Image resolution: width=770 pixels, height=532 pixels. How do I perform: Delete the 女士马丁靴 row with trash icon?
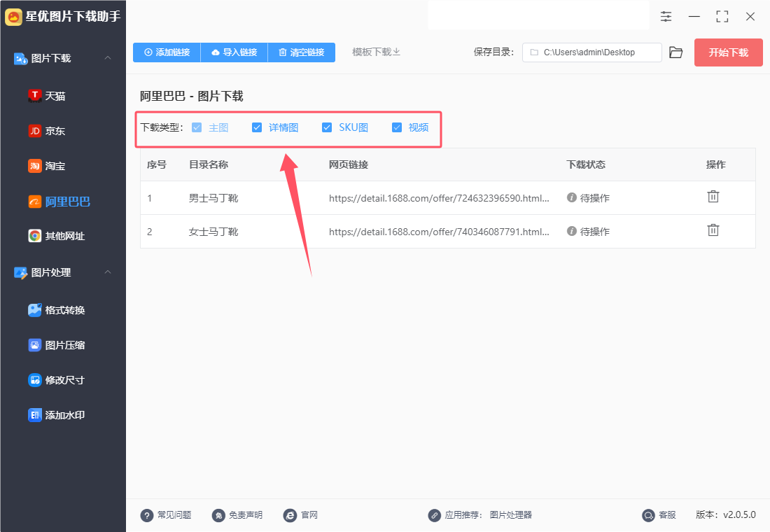[713, 230]
